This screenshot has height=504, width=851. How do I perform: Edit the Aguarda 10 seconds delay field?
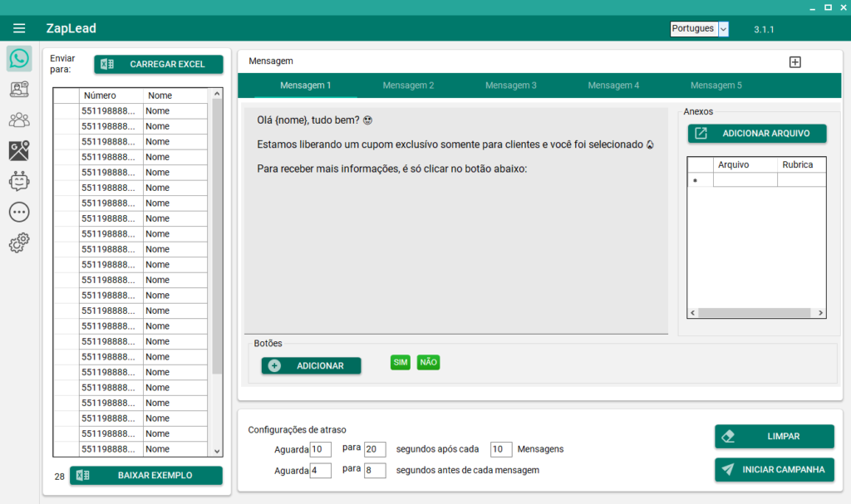pyautogui.click(x=320, y=448)
